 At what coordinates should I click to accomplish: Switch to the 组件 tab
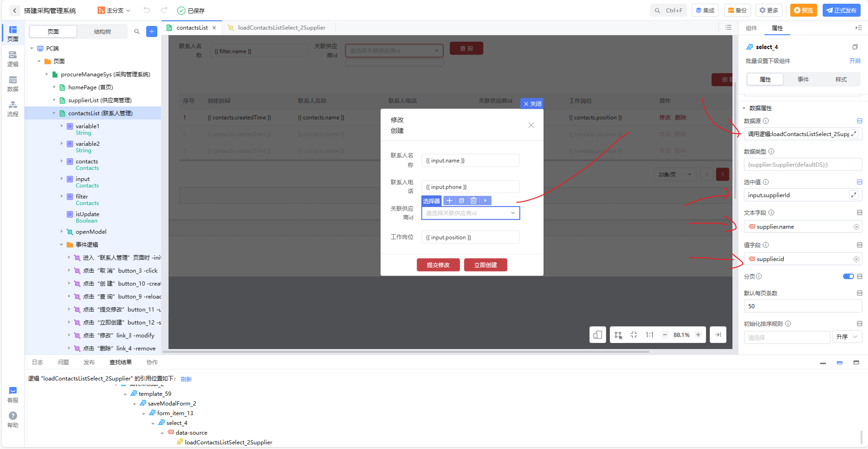pyautogui.click(x=751, y=28)
